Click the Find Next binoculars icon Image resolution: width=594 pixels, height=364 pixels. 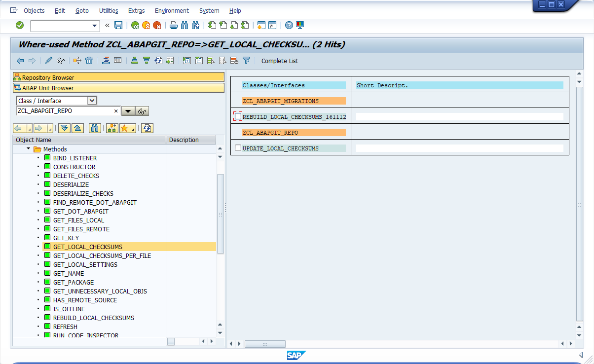[x=195, y=25]
